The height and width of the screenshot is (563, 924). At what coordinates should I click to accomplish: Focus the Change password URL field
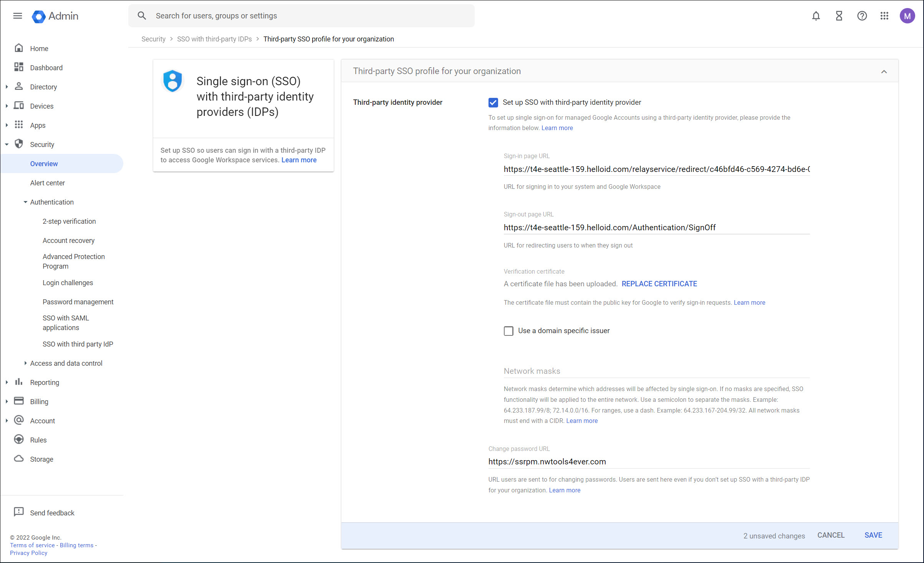point(649,462)
